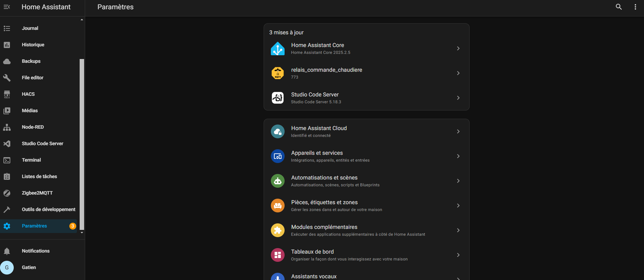The height and width of the screenshot is (280, 644).
Task: Click the Notifications bell icon
Action: [7, 251]
